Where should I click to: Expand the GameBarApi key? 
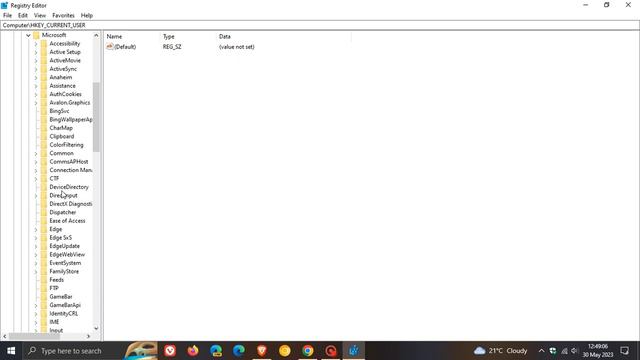click(36, 305)
